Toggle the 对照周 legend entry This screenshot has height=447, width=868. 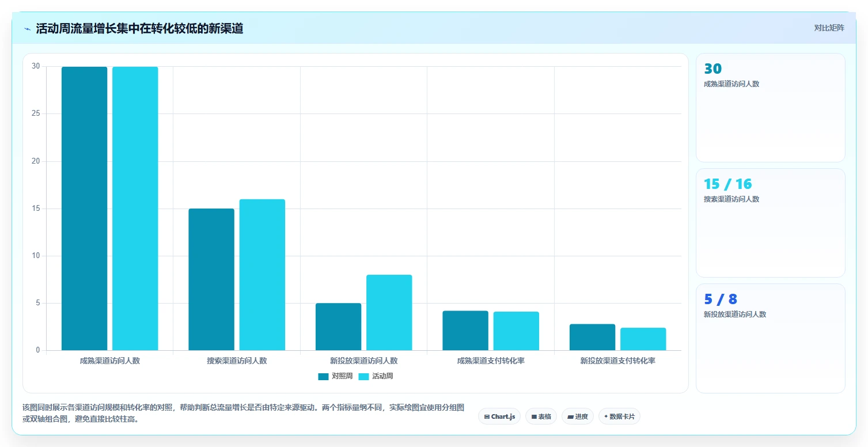click(x=335, y=376)
